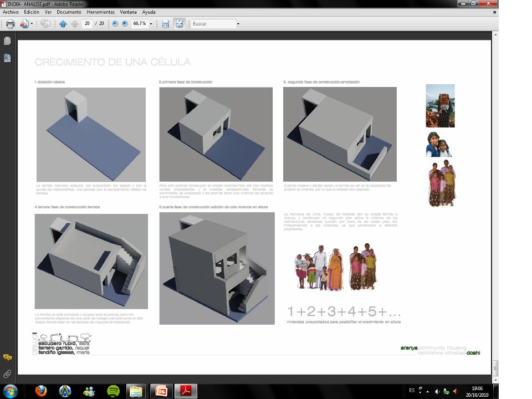
Task: Open the Attachments paperclip panel
Action: pos(7,374)
